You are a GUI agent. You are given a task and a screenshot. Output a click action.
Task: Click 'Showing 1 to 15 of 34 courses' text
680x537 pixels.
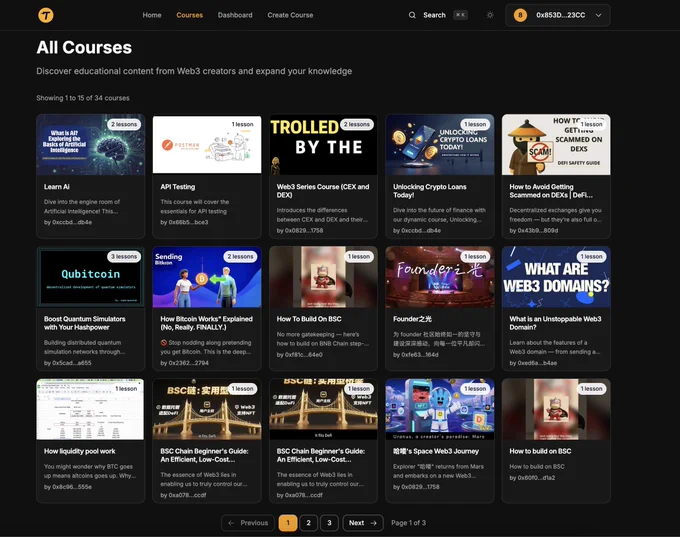83,98
